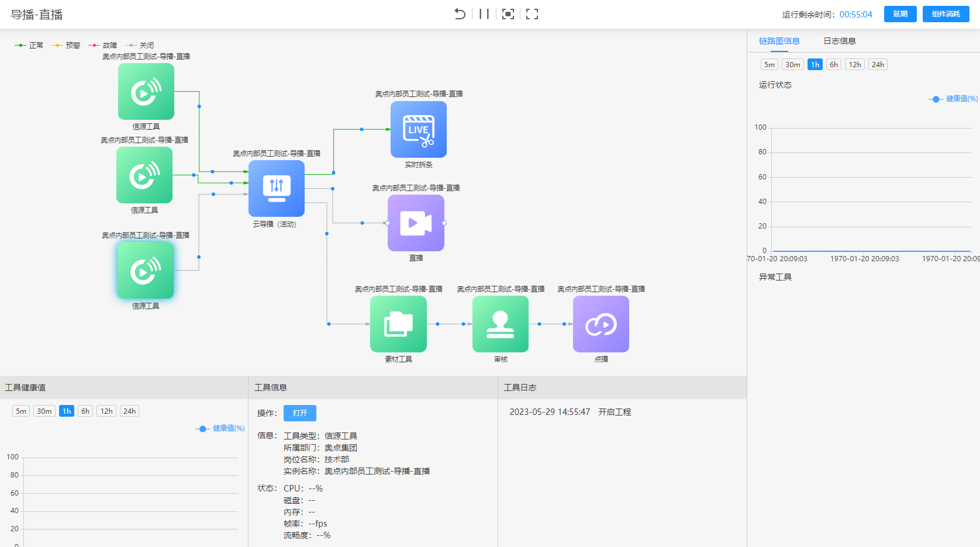Image resolution: width=980 pixels, height=547 pixels.
Task: Select 24h range in right panel
Action: [x=878, y=64]
